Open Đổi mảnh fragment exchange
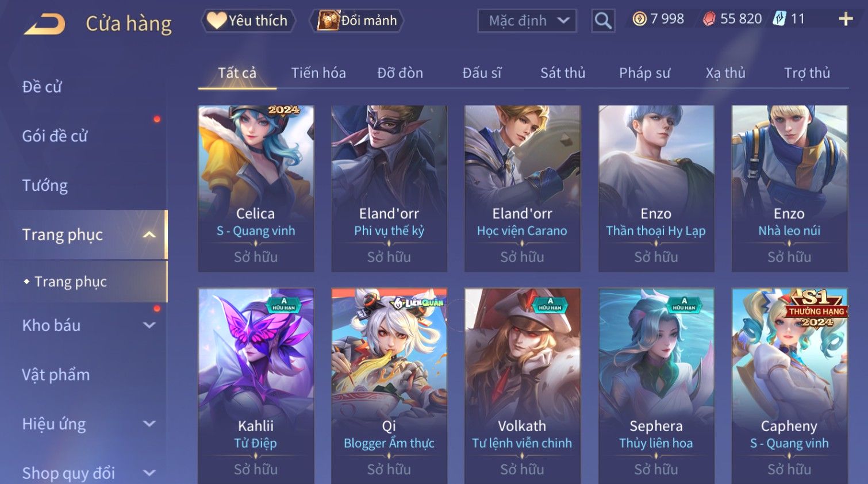Viewport: 868px width, 484px height. [358, 21]
